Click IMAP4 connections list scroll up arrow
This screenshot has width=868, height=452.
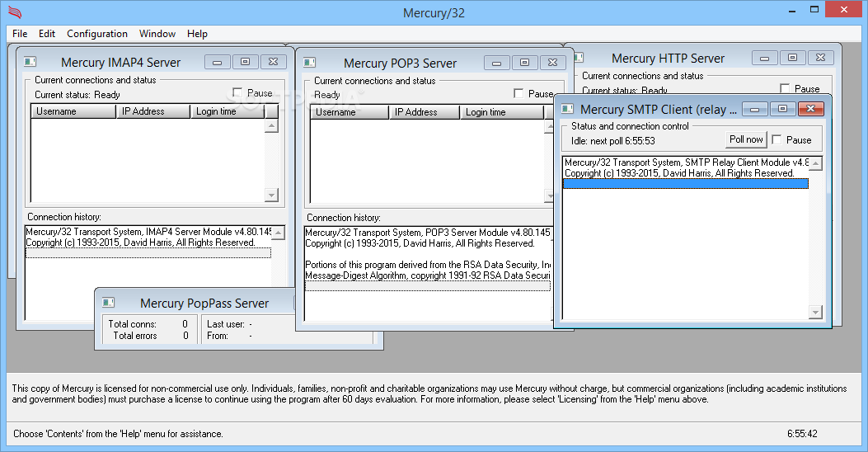pyautogui.click(x=271, y=125)
